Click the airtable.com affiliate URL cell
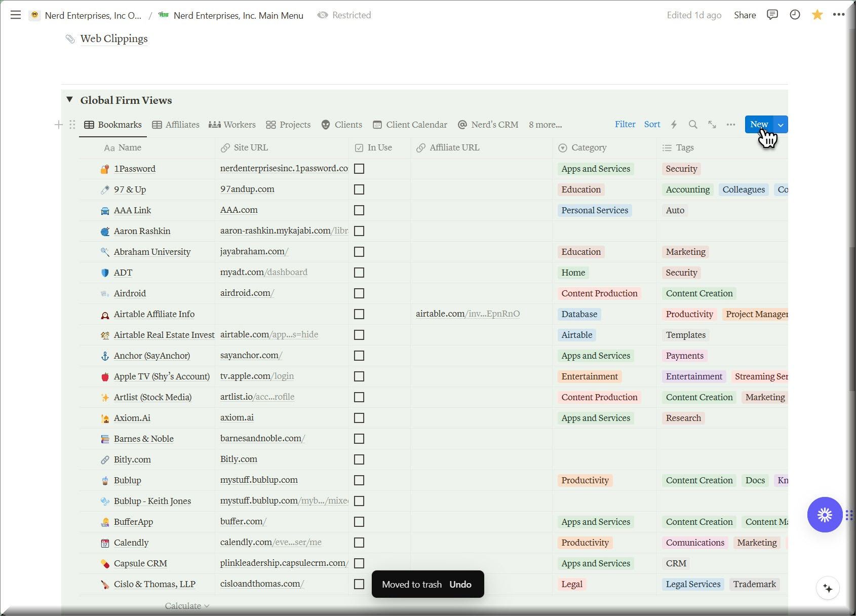The image size is (856, 616). (482, 314)
